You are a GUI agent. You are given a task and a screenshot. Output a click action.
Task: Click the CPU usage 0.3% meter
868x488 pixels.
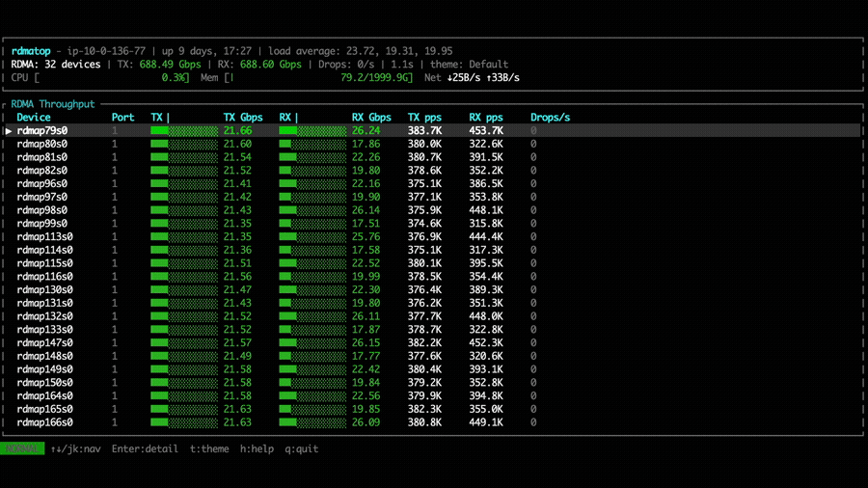[100, 77]
